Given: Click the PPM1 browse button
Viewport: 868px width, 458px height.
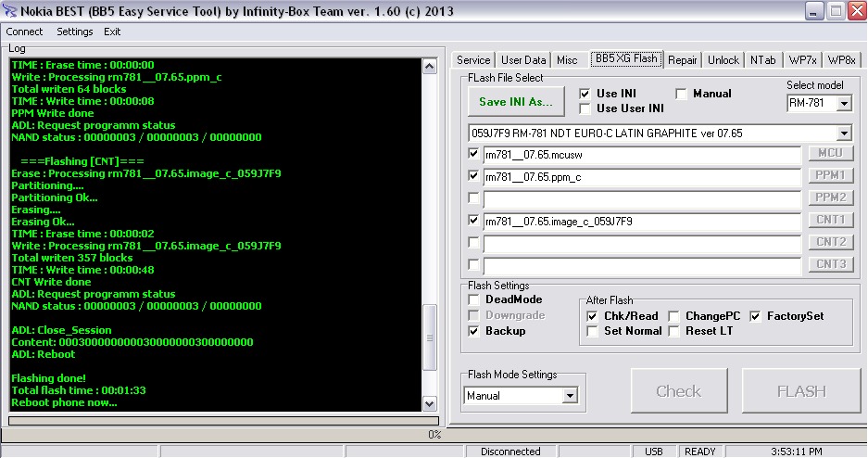Looking at the screenshot, I should coord(830,175).
